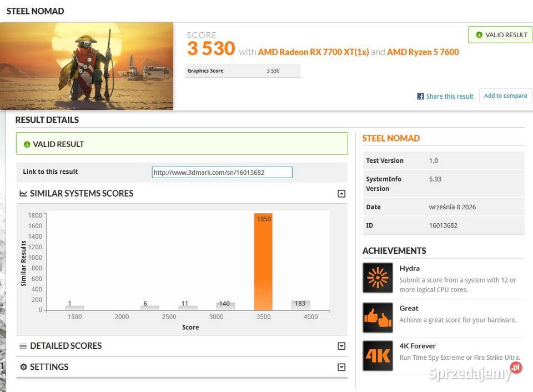Click the Test Version value 1.0
This screenshot has width=533, height=392.
coord(434,160)
